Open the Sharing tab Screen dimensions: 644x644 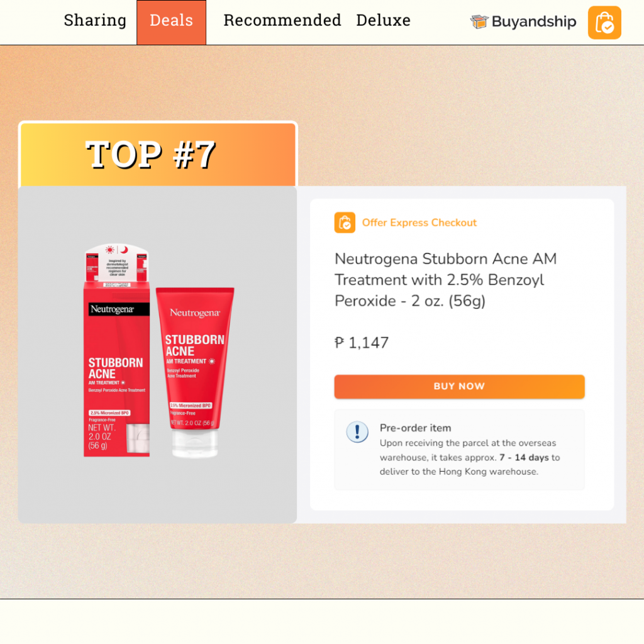click(95, 21)
